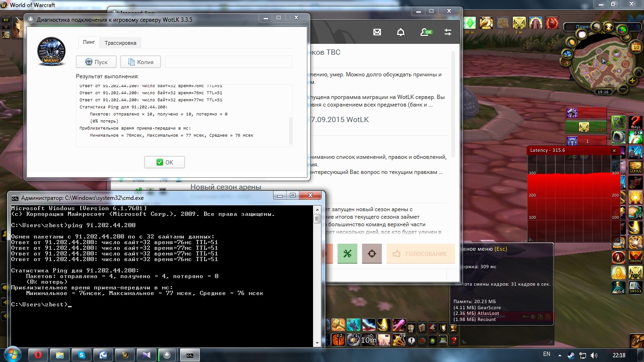The width and height of the screenshot is (644, 362).
Task: Select the Пинг tab
Action: 89,42
